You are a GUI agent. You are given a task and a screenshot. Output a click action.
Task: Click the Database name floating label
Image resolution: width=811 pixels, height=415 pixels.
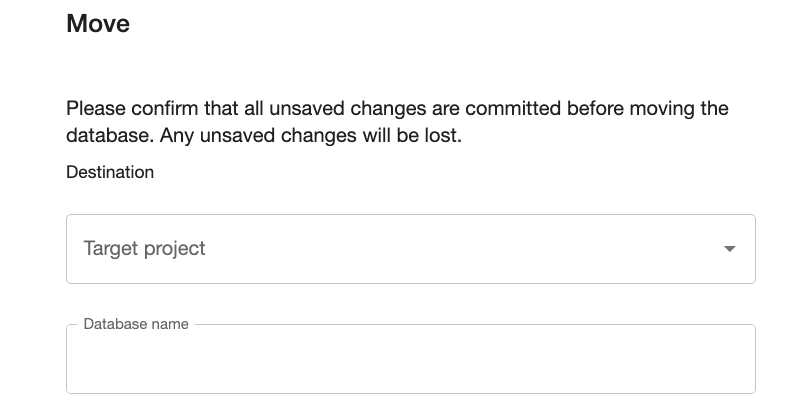tap(136, 324)
